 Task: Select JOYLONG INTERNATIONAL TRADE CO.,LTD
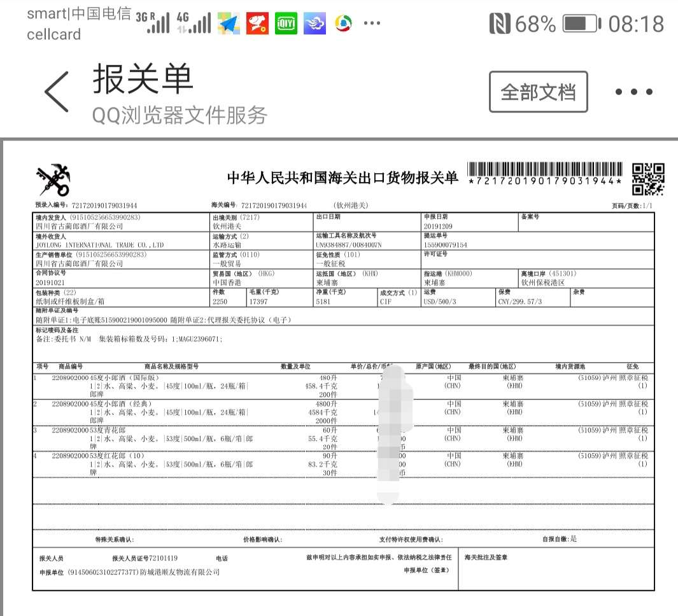pos(99,245)
